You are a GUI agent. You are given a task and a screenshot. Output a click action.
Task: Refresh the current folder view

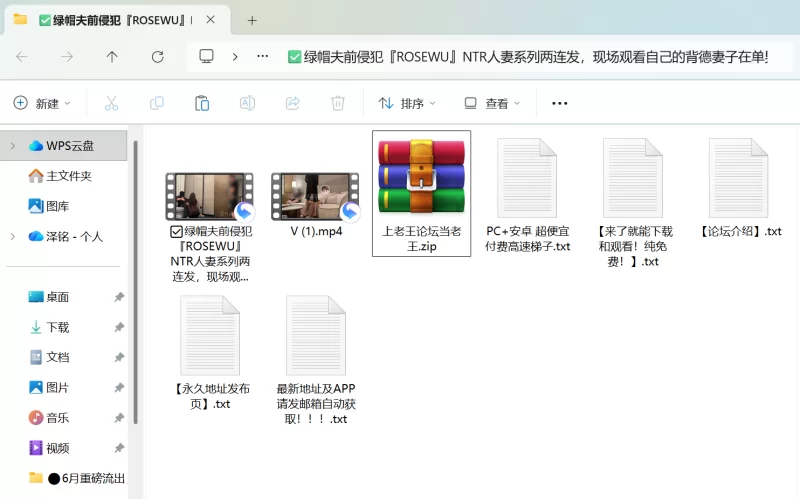(x=157, y=57)
